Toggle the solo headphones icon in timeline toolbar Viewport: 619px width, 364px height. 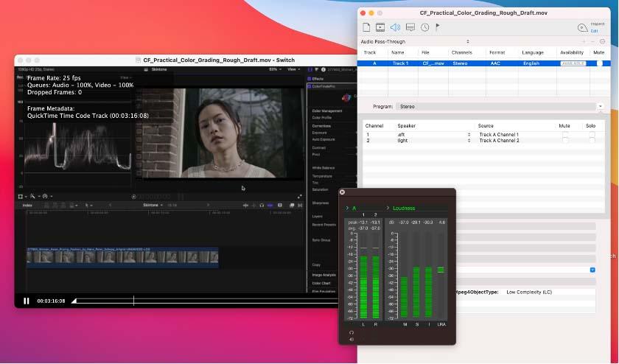(262, 206)
